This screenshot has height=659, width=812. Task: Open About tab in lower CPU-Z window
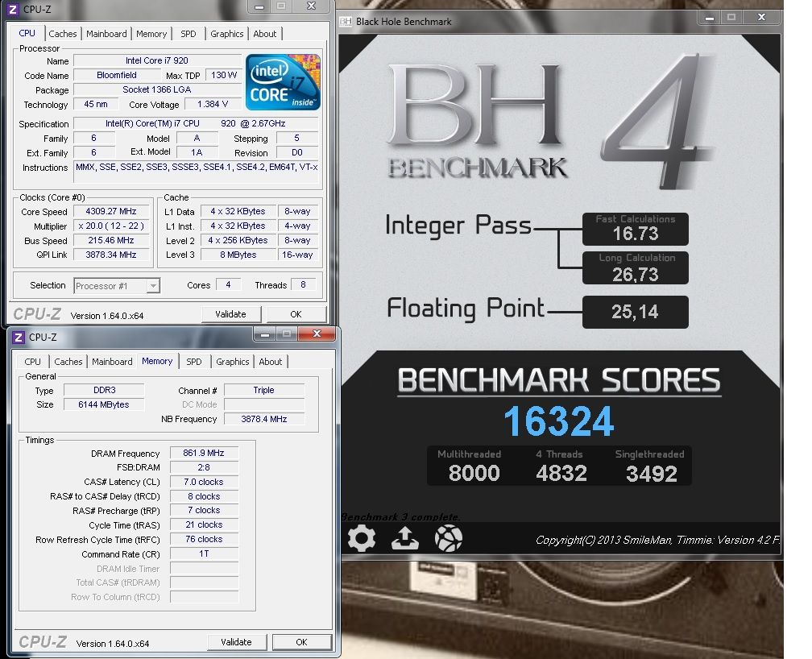(271, 362)
